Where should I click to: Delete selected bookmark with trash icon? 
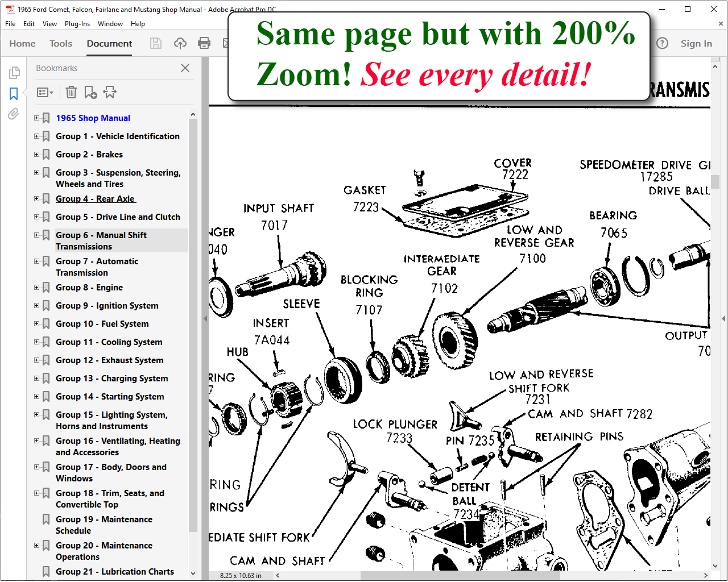coord(71,92)
